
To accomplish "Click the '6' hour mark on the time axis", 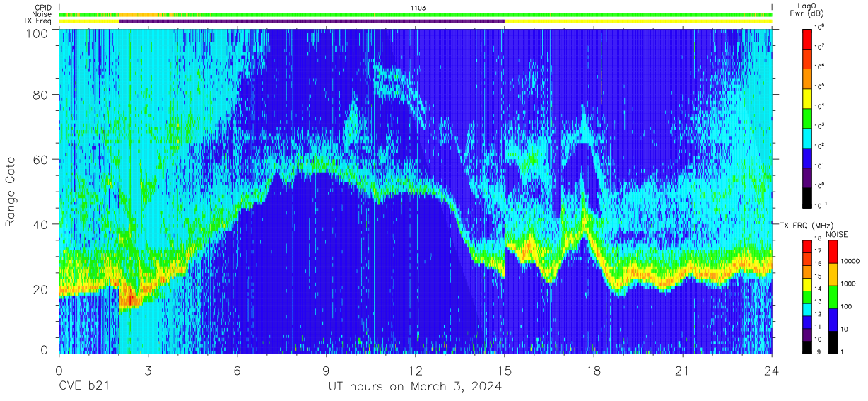I will point(237,370).
